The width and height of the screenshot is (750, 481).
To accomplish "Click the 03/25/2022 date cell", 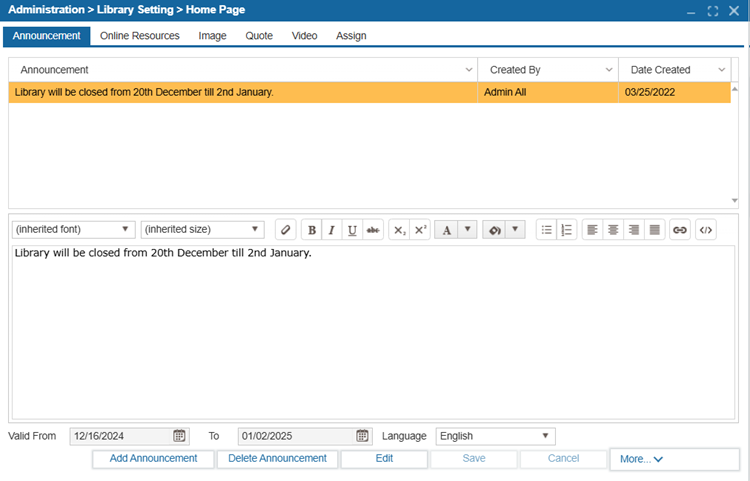I will [x=674, y=92].
